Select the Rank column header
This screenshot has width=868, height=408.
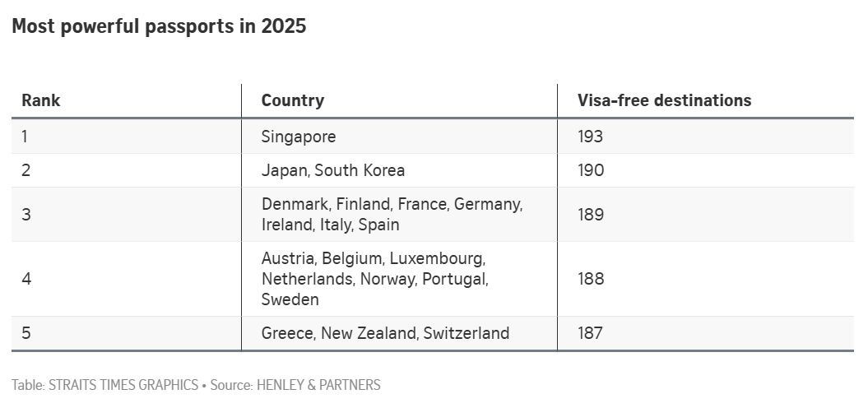(40, 100)
